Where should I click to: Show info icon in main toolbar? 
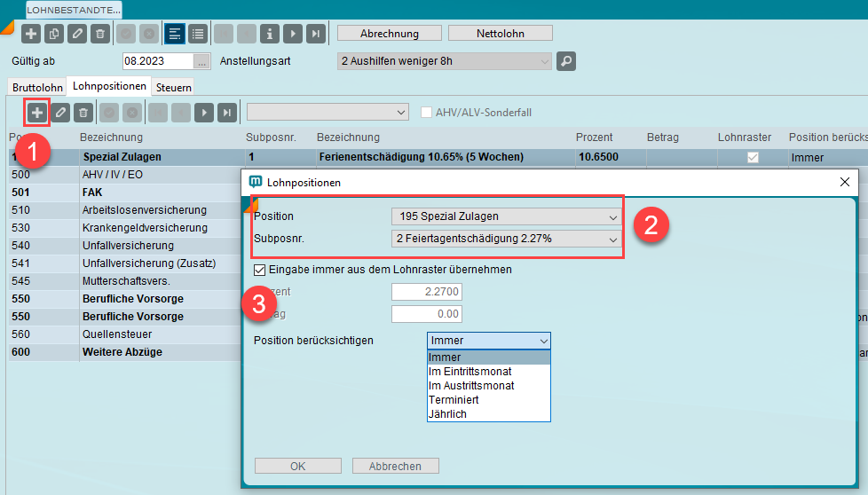pyautogui.click(x=270, y=34)
